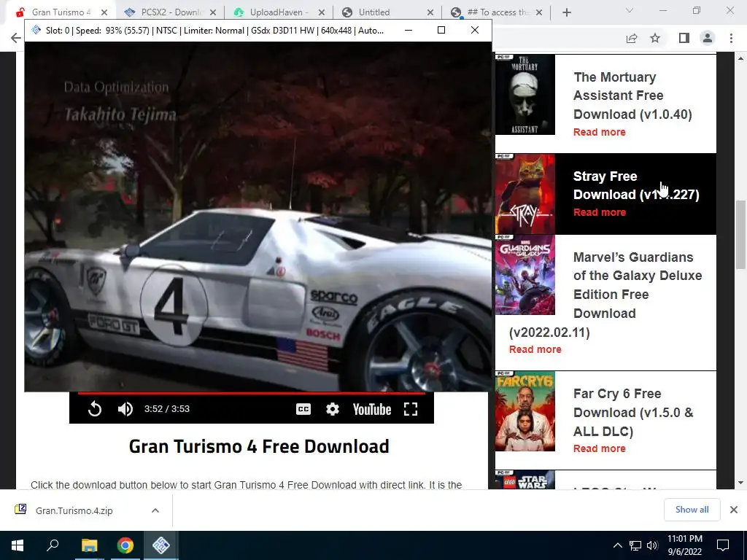Screen dimensions: 747x560
Task: Open system volume tray icon
Action: point(652,545)
